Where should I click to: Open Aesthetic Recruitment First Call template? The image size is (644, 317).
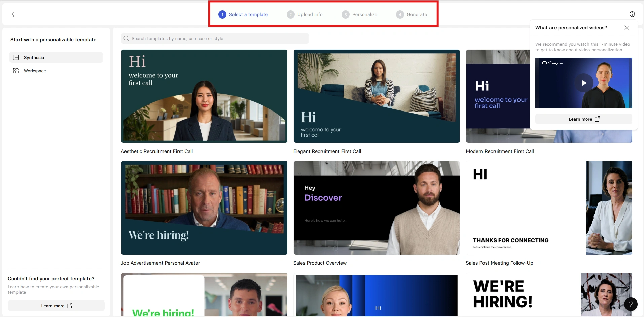point(204,96)
